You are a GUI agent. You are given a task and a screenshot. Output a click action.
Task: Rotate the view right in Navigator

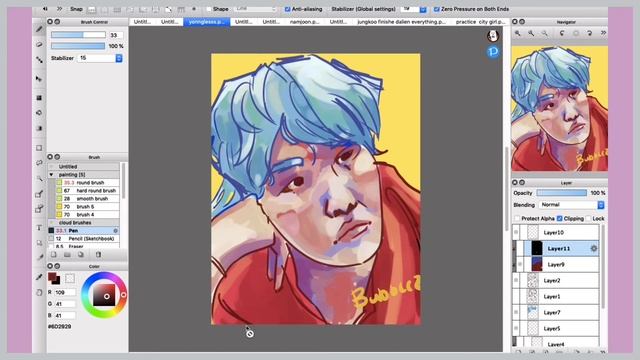pyautogui.click(x=589, y=33)
